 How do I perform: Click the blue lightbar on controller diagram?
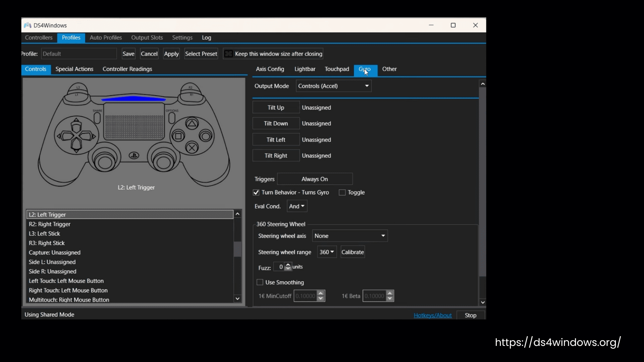(133, 99)
